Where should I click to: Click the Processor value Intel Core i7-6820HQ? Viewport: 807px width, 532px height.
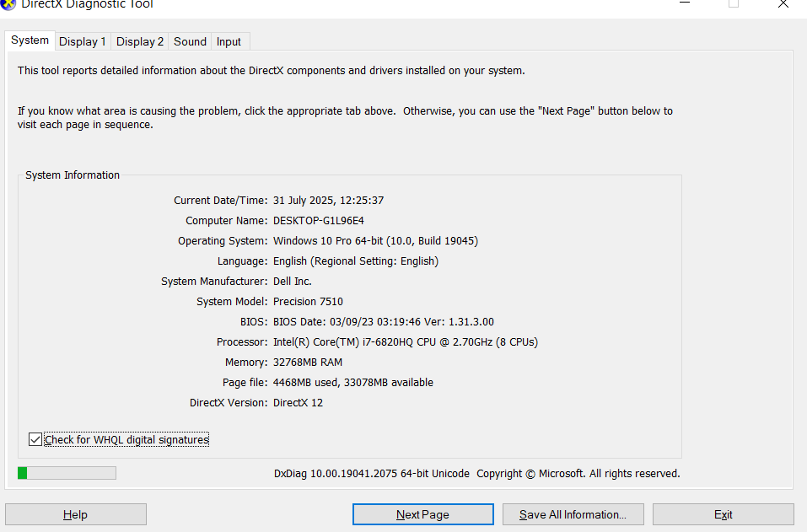(x=405, y=342)
